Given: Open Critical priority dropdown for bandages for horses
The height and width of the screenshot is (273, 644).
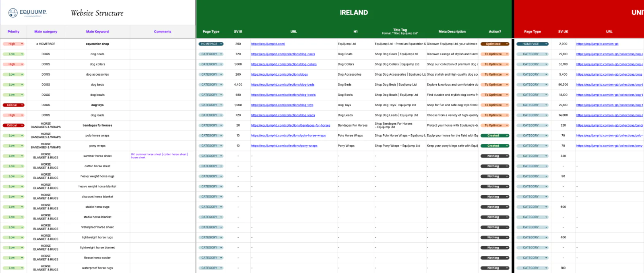Looking at the screenshot, I should coord(13,125).
